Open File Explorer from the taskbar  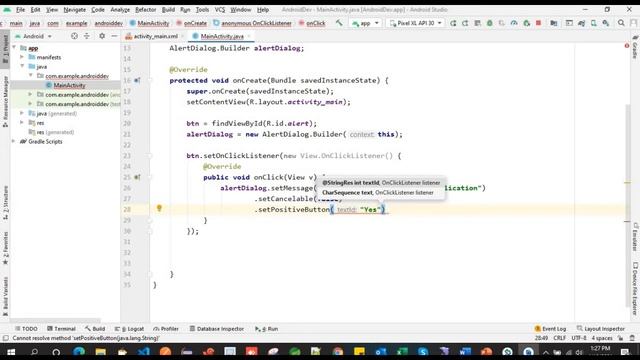click(100, 351)
